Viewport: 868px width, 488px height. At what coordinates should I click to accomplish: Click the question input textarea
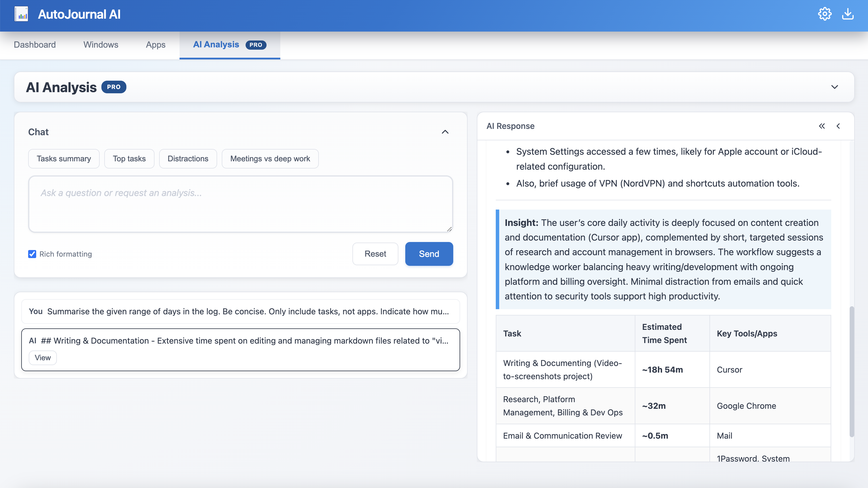coord(240,204)
